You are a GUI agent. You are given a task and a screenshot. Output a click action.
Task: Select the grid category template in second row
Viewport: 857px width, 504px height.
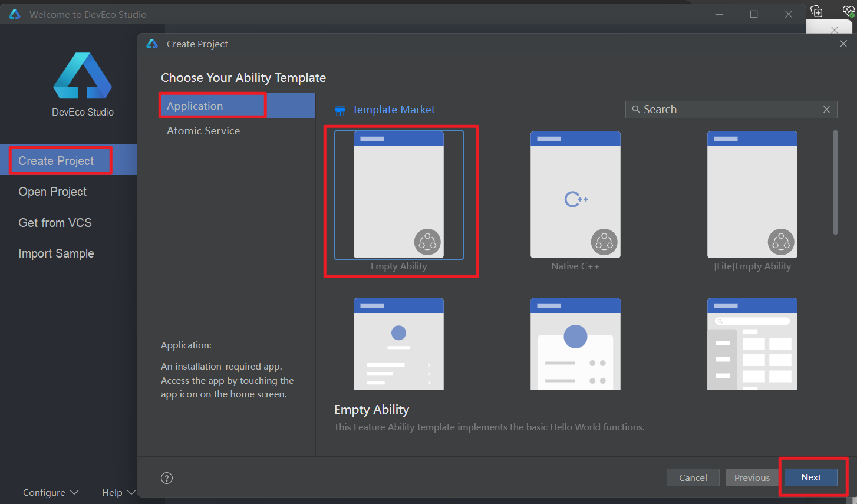(752, 344)
